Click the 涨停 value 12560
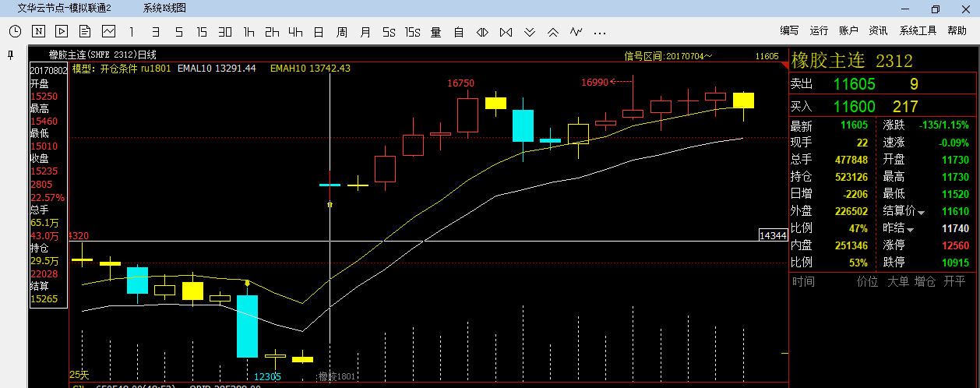The height and width of the screenshot is (388, 980). (955, 246)
